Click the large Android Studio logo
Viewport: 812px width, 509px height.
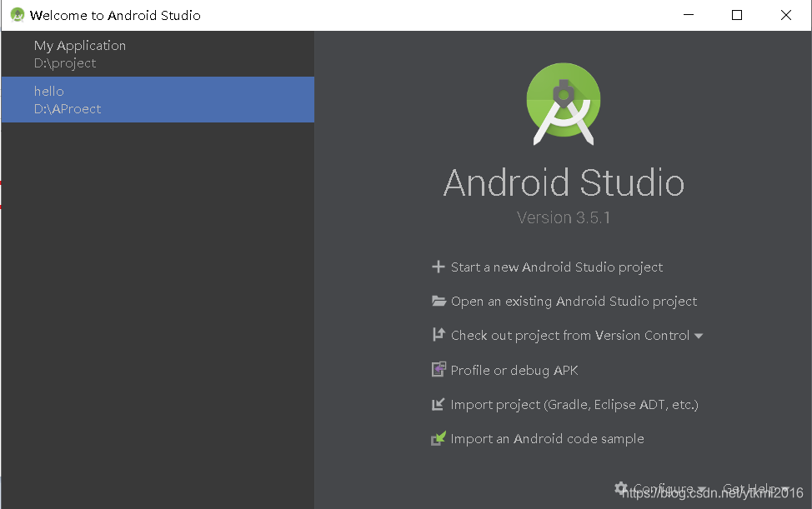click(563, 103)
